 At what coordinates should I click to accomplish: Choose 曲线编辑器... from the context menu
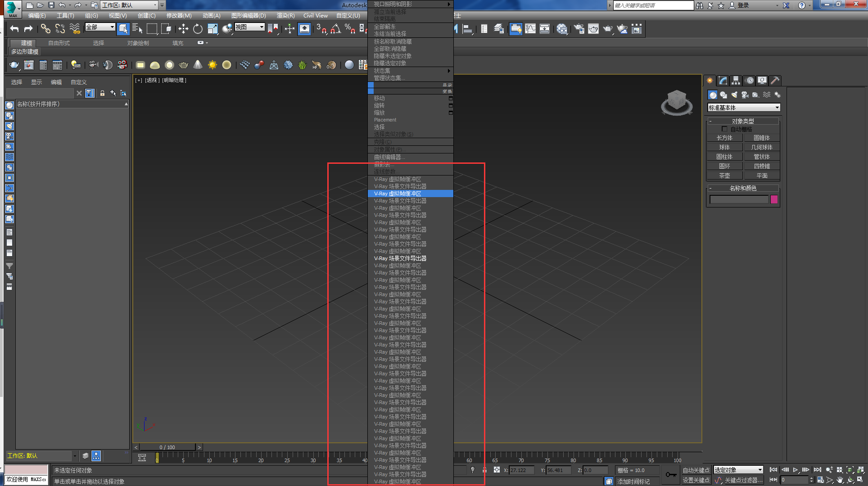(x=411, y=157)
